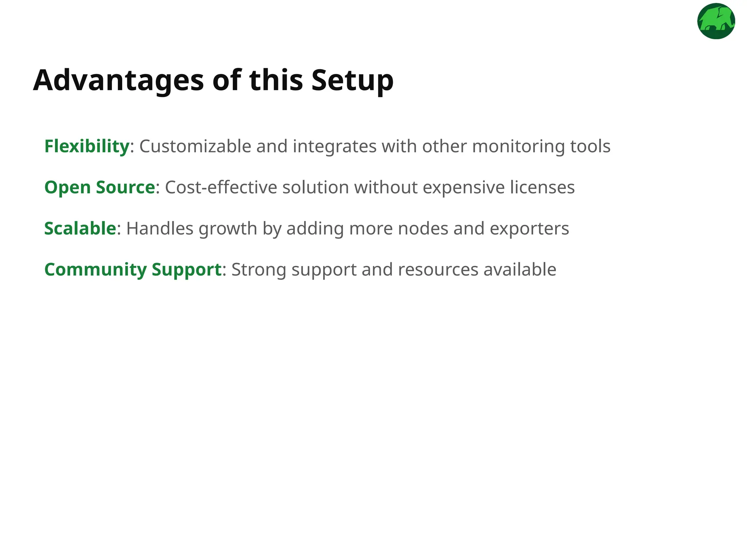Click the bold green 'Scalable' term

(80, 229)
